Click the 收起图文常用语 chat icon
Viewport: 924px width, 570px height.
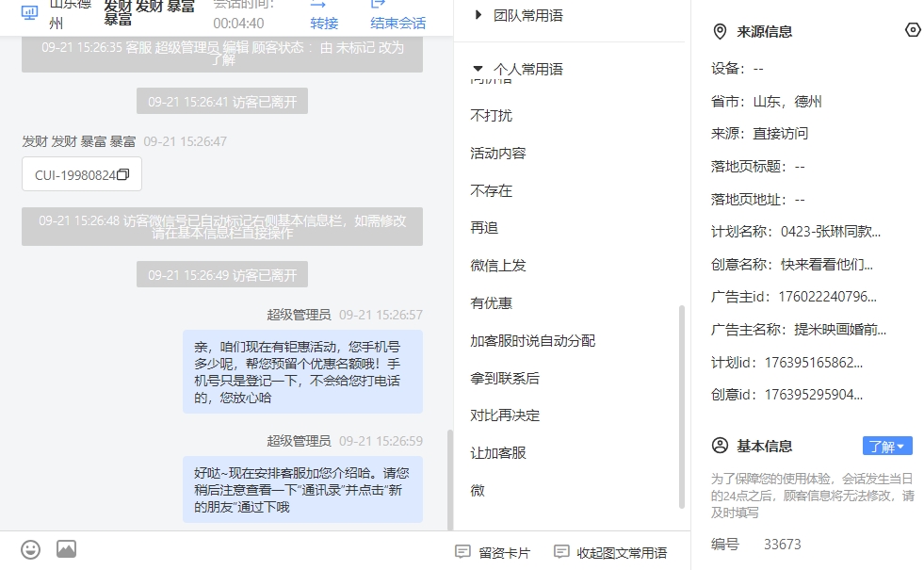tap(561, 552)
